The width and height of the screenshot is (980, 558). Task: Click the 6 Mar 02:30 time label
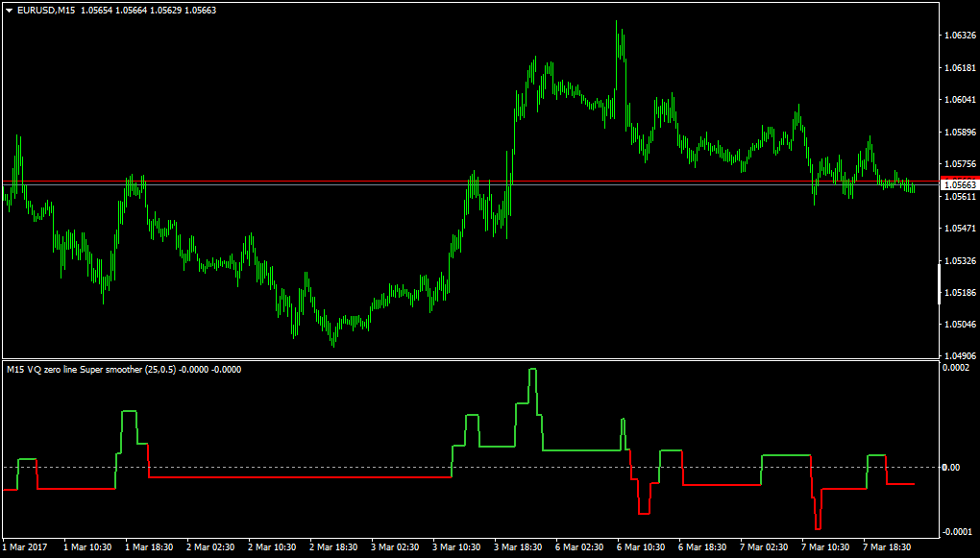579,547
